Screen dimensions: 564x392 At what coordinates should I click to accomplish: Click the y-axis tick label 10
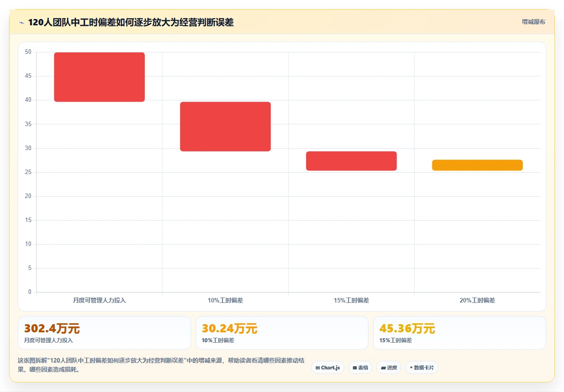[29, 244]
